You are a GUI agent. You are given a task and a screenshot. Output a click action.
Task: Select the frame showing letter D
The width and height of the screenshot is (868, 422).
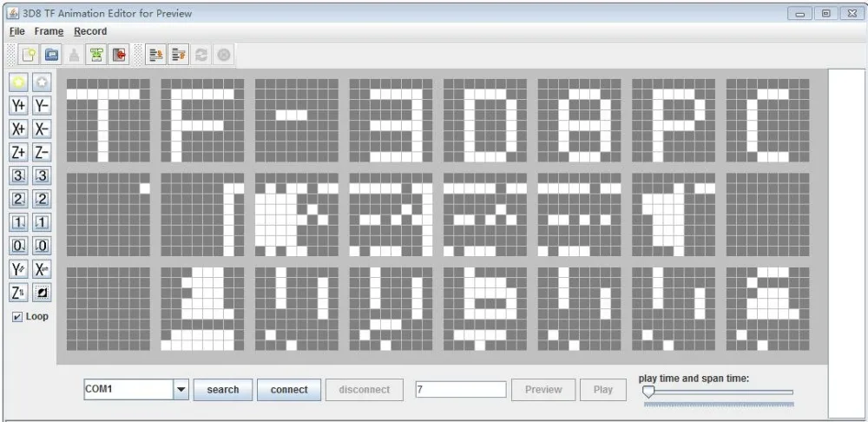pos(485,120)
